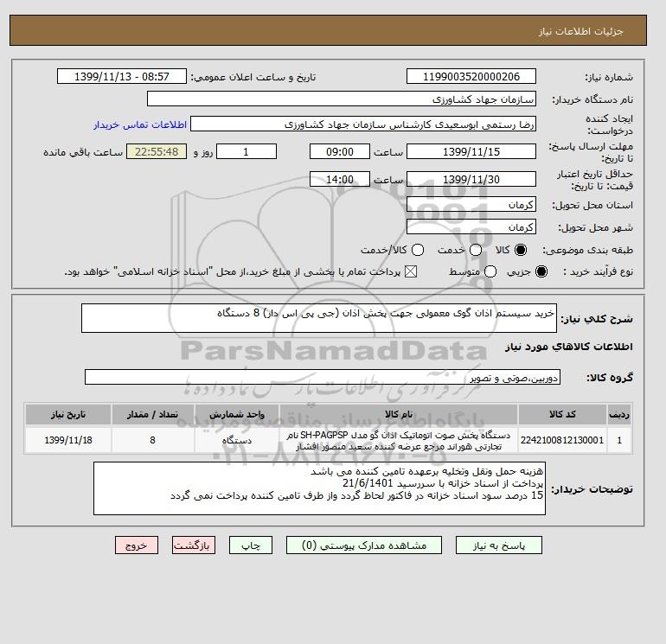
Task: Click the delivery province field کرمان
Action: [x=471, y=205]
